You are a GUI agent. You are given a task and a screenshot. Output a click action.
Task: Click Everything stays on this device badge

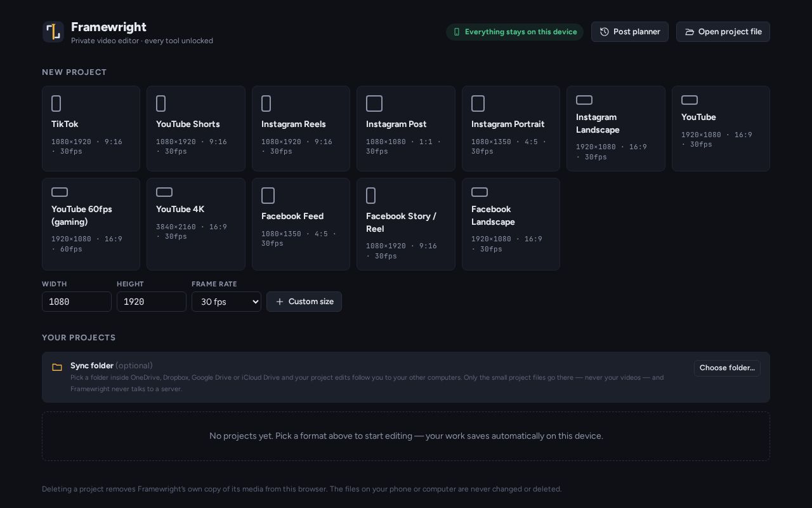tap(514, 32)
